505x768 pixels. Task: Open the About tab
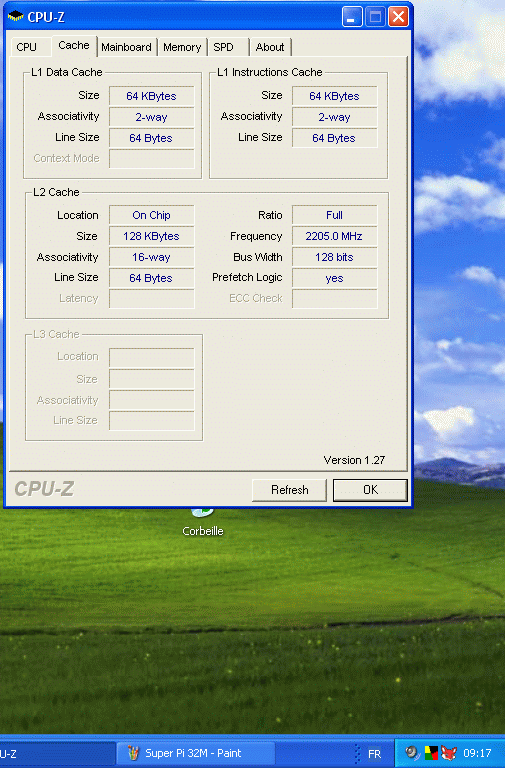pyautogui.click(x=270, y=47)
